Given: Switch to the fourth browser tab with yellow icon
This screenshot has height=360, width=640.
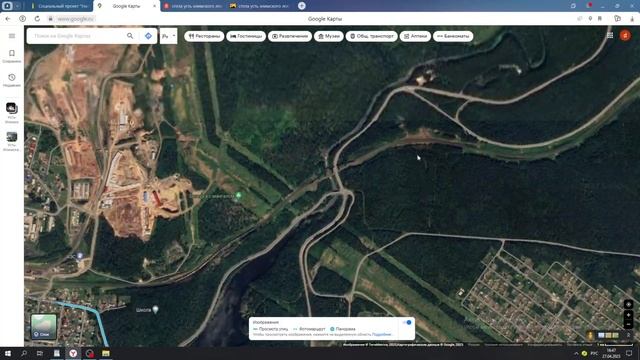Looking at the screenshot, I should pyautogui.click(x=259, y=6).
